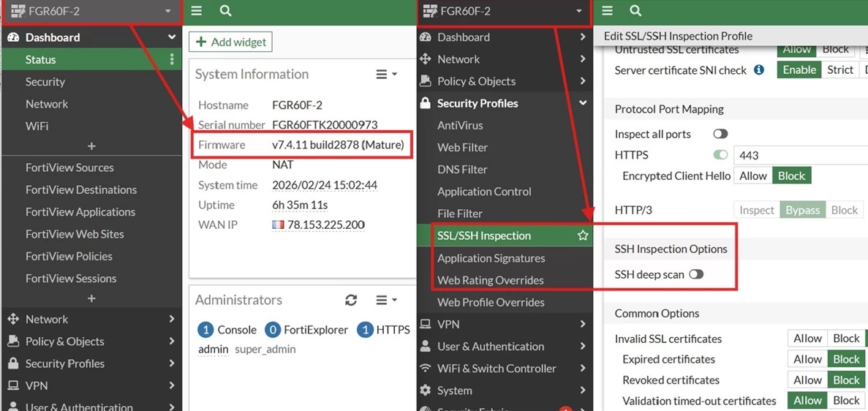Click the HTTPS port field showing 443
The image size is (868, 411).
801,156
